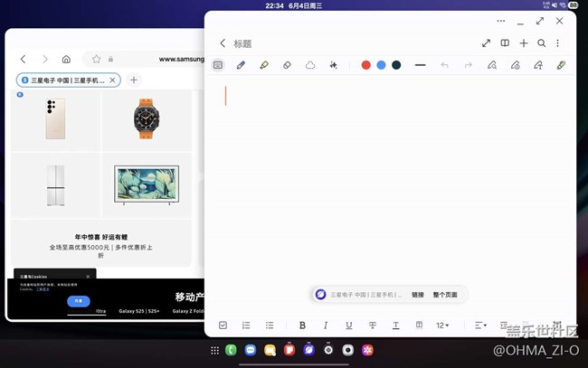Expand the note to full view
Image resolution: width=588 pixels, height=368 pixels.
(487, 43)
